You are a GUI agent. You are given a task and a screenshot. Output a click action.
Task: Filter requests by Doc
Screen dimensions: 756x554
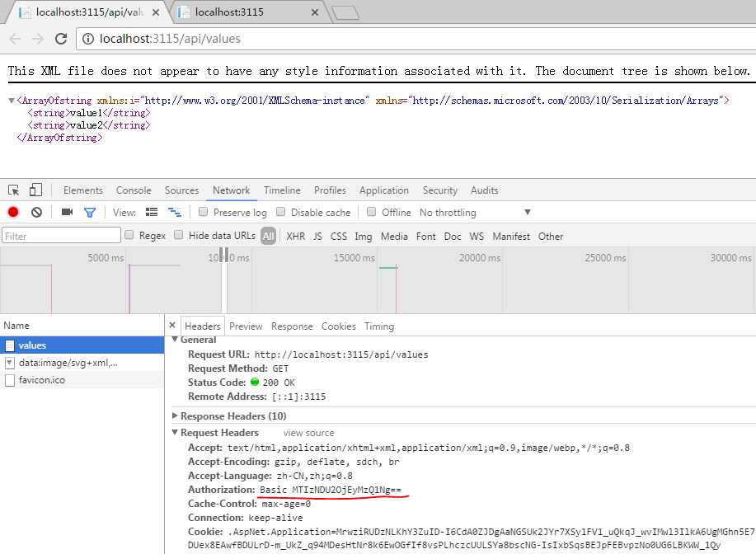coord(453,237)
